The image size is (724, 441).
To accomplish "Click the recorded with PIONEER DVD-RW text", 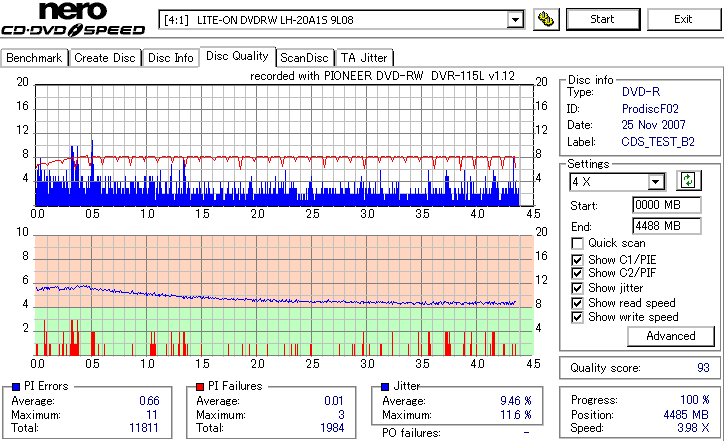I will 382,76.
